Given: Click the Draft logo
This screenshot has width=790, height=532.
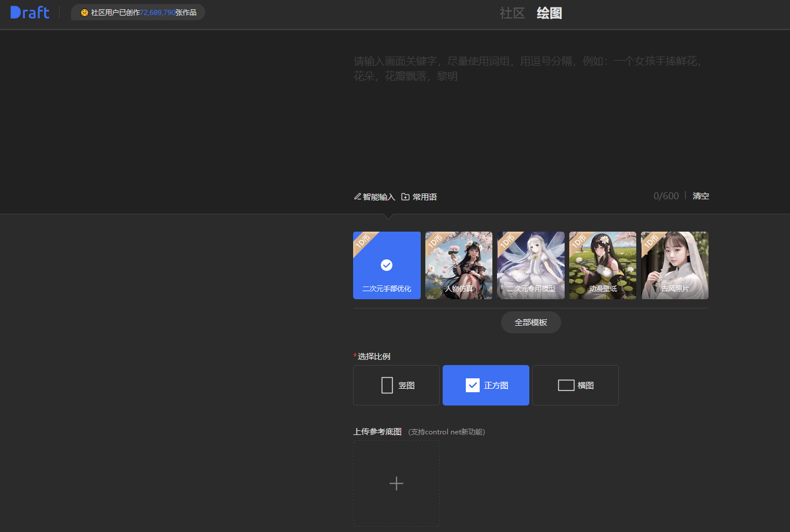Looking at the screenshot, I should 29,12.
